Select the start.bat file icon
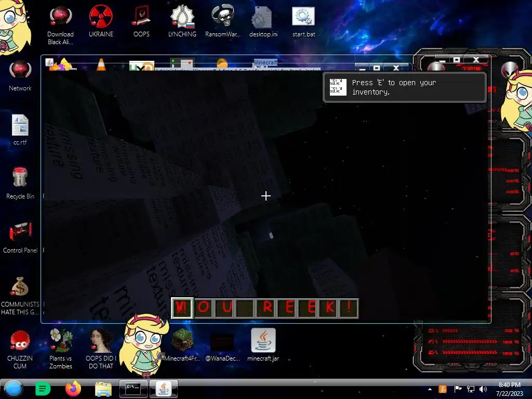Viewport: 532px width, 399px height. click(x=303, y=21)
